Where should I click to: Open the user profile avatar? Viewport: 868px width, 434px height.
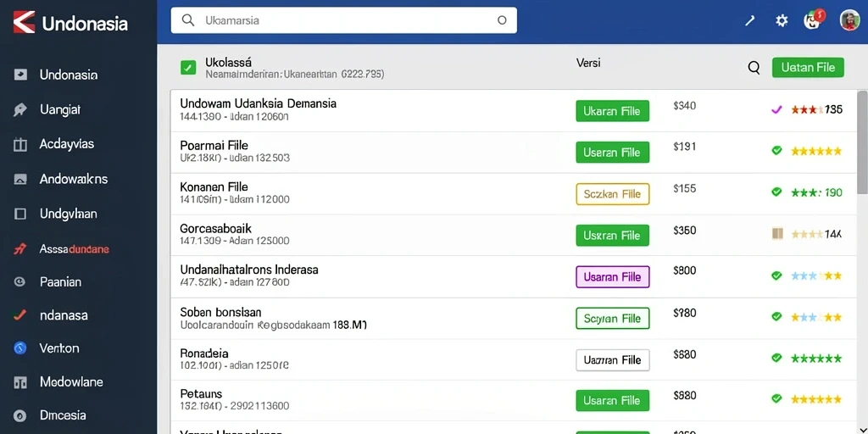849,20
